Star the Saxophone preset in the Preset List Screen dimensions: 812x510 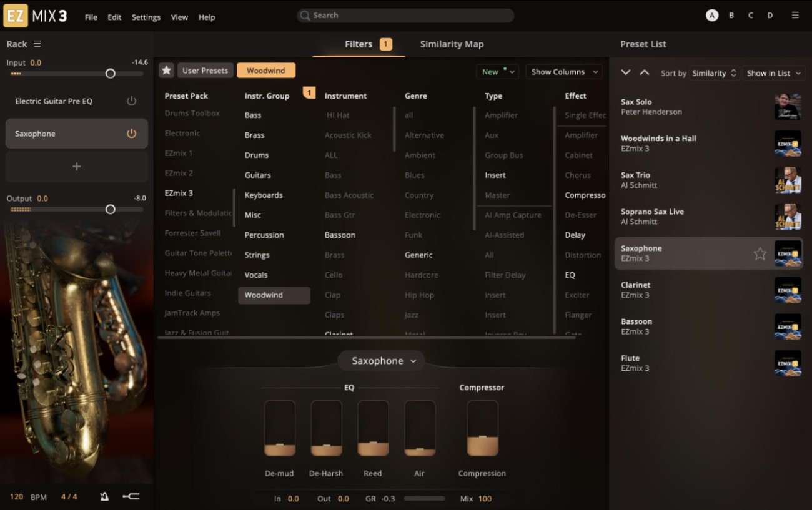pyautogui.click(x=760, y=253)
